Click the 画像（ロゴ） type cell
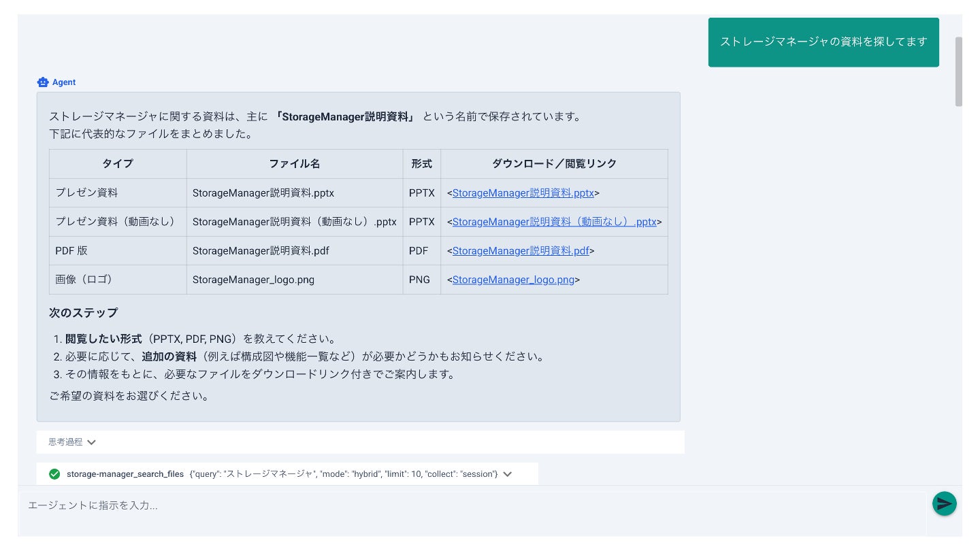The height and width of the screenshot is (551, 980). click(x=84, y=280)
